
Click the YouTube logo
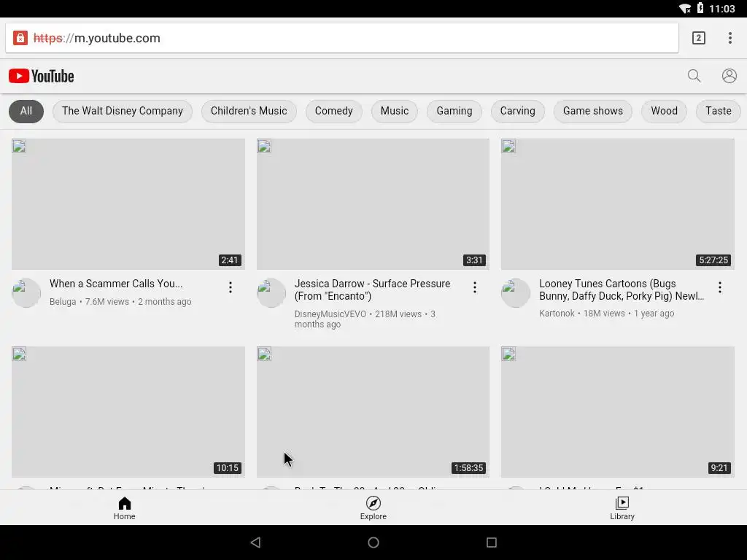point(42,76)
